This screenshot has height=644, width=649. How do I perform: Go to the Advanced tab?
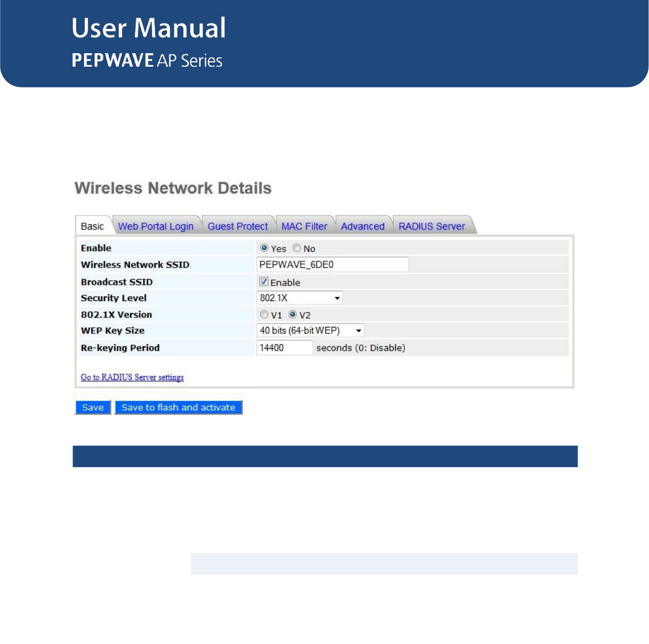coord(363,226)
